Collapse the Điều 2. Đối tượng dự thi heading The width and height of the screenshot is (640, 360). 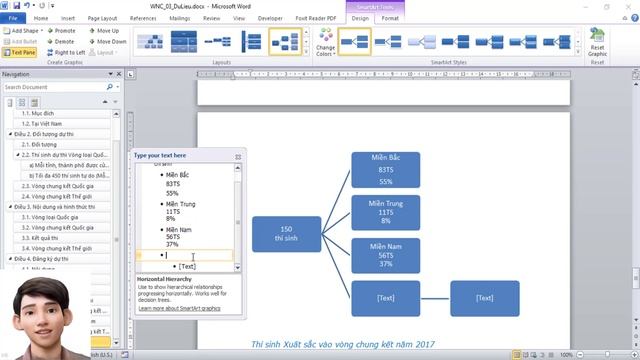click(x=10, y=134)
